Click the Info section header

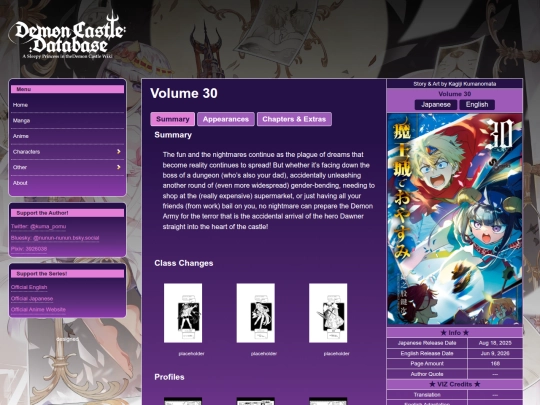point(455,333)
